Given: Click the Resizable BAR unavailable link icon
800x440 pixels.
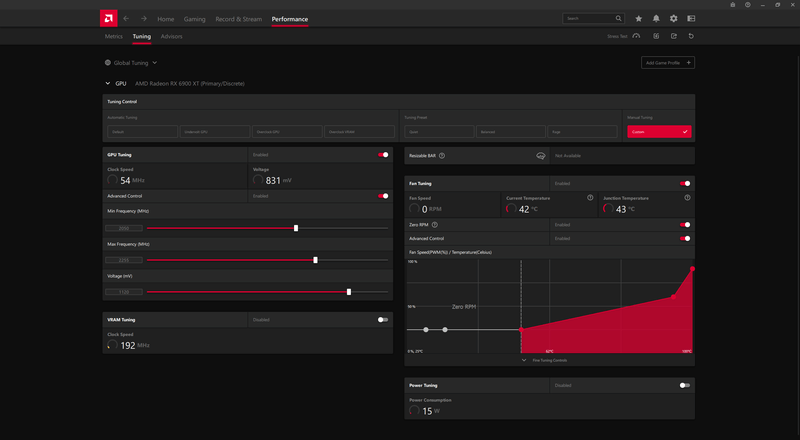Looking at the screenshot, I should tap(541, 156).
